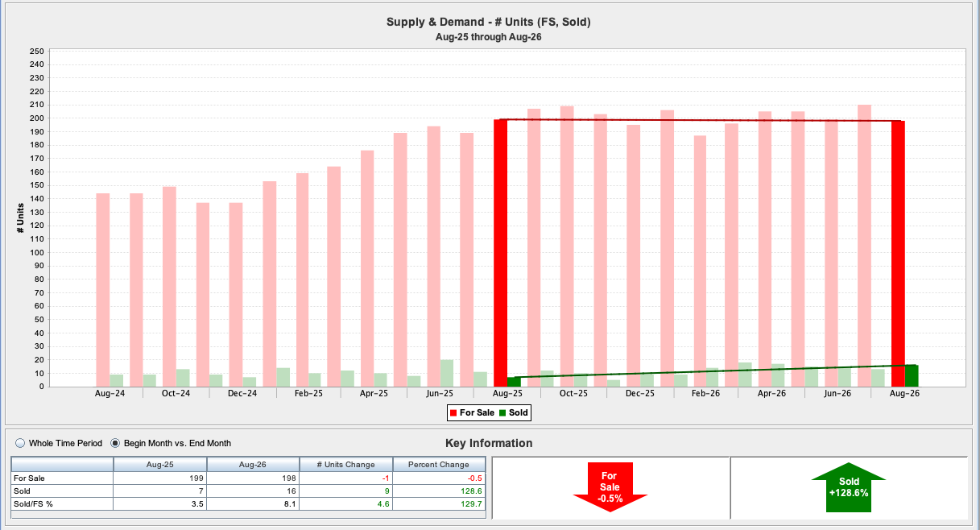Screen dimensions: 980x530
Task: Click the Sold/FS % units change 4.6 cell
Action: pos(346,503)
